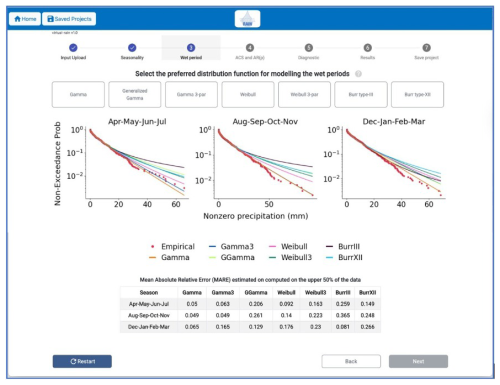Click Weibull value 0.14 in table

[x=286, y=315]
